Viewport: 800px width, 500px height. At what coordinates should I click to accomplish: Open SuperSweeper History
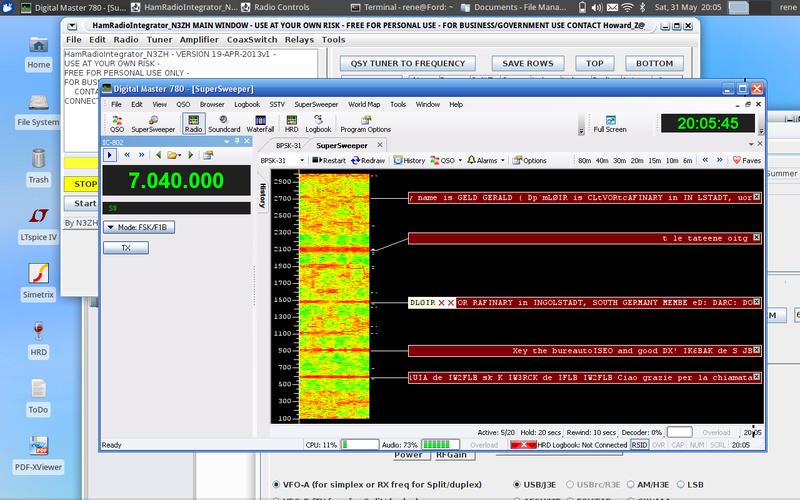click(409, 160)
